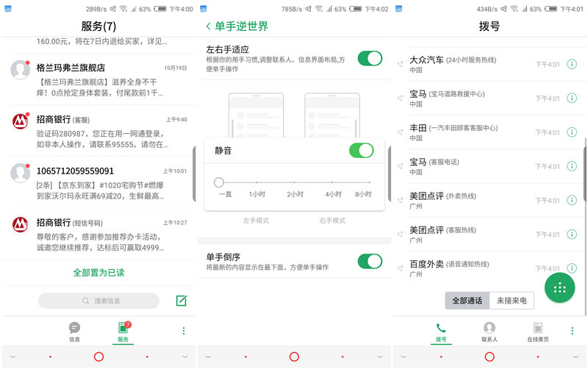Collapse navigation bar with right chevron on messages screen
Image resolution: width=588 pixels, height=369 pixels.
185,357
